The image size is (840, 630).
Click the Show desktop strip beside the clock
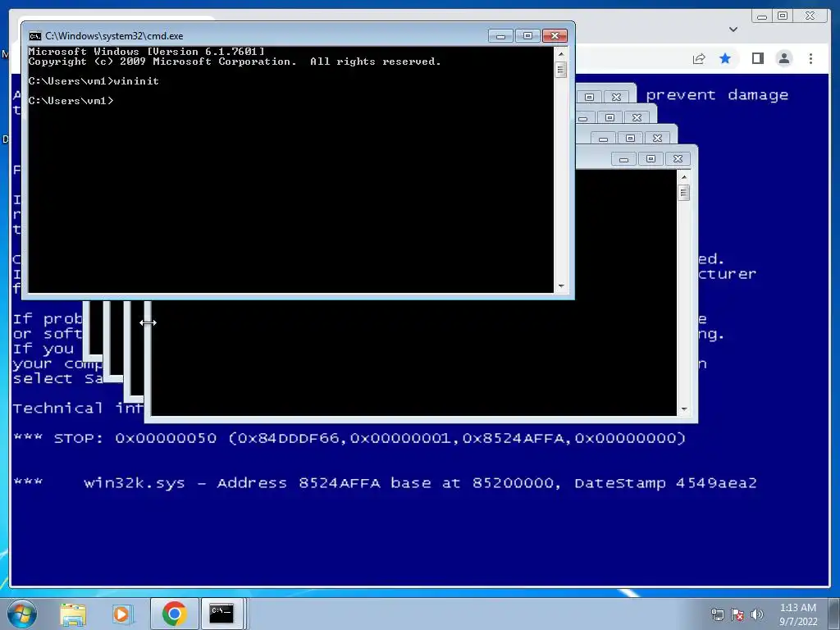(834, 614)
